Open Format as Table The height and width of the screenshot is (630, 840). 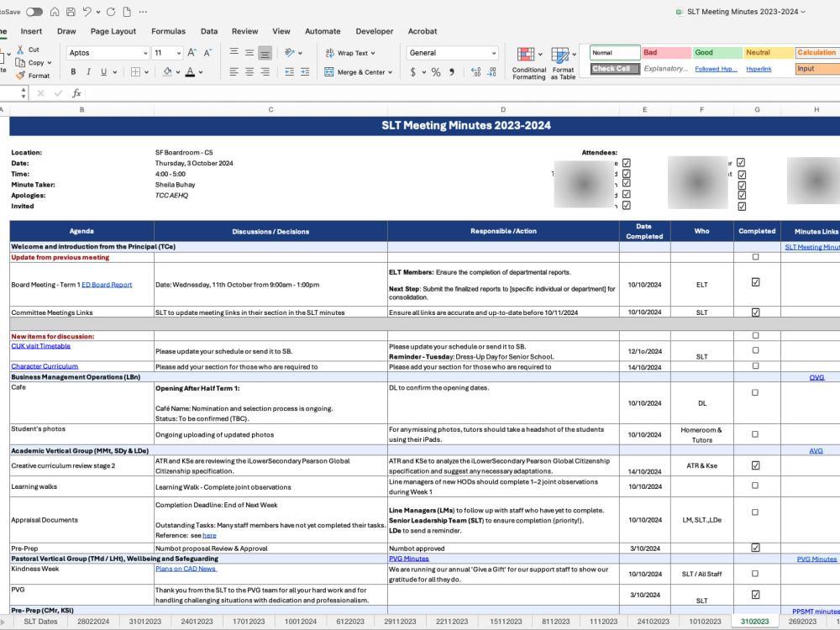coord(563,64)
